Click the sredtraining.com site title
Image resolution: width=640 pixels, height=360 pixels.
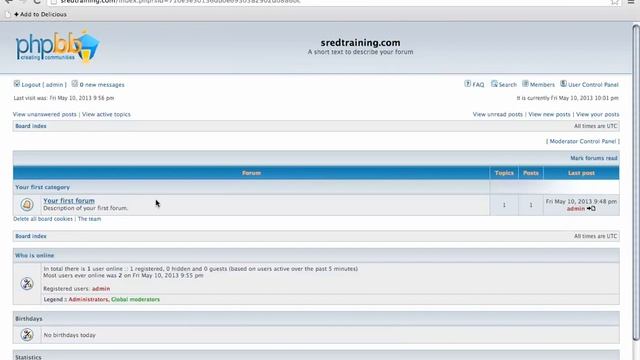click(360, 42)
